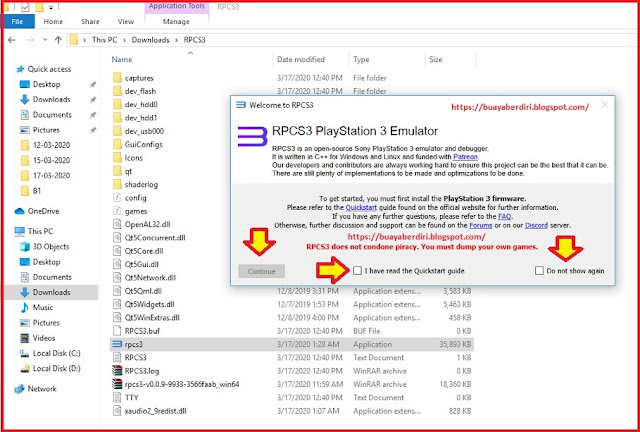Image resolution: width=640 pixels, height=432 pixels.
Task: Open Local Disk (D:) in sidebar
Action: click(x=50, y=368)
